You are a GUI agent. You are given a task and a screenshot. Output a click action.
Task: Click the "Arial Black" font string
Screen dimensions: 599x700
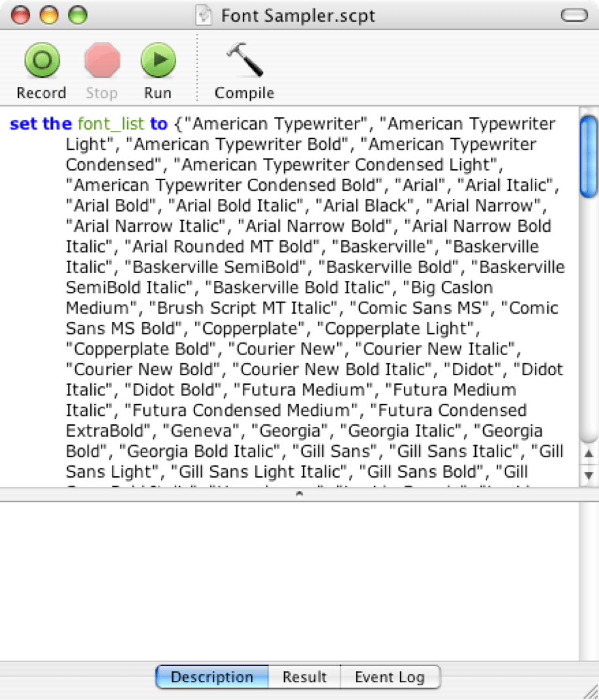click(365, 206)
